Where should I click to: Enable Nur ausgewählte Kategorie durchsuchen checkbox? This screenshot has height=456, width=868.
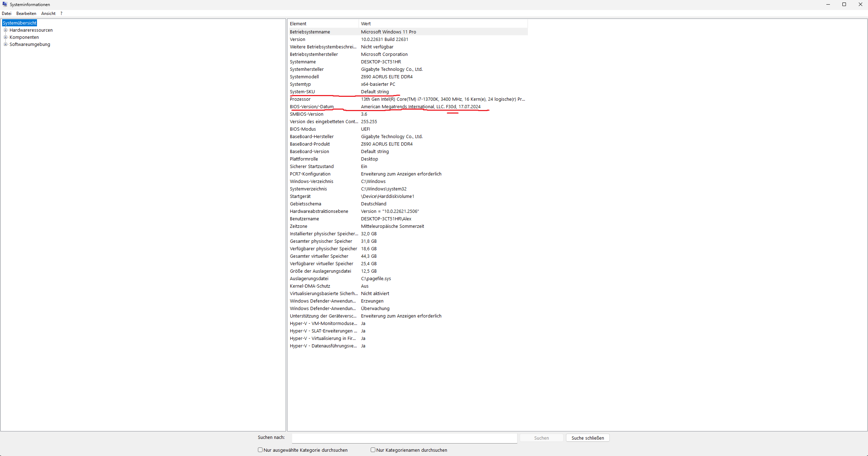click(260, 450)
